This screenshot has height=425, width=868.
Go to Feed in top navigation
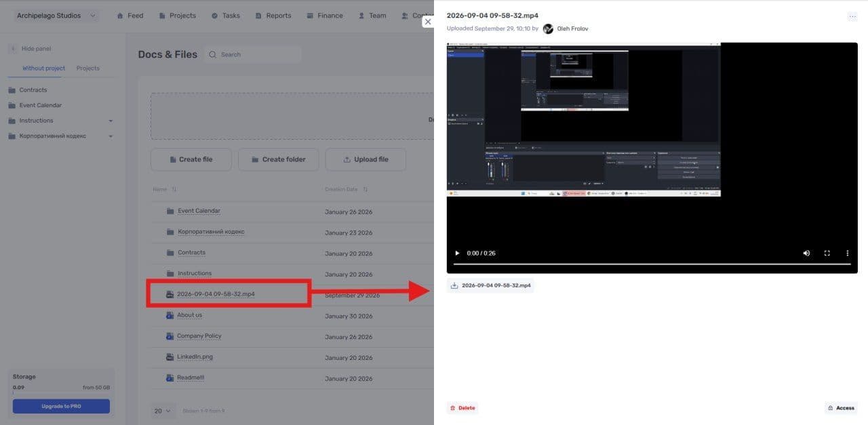pos(130,16)
